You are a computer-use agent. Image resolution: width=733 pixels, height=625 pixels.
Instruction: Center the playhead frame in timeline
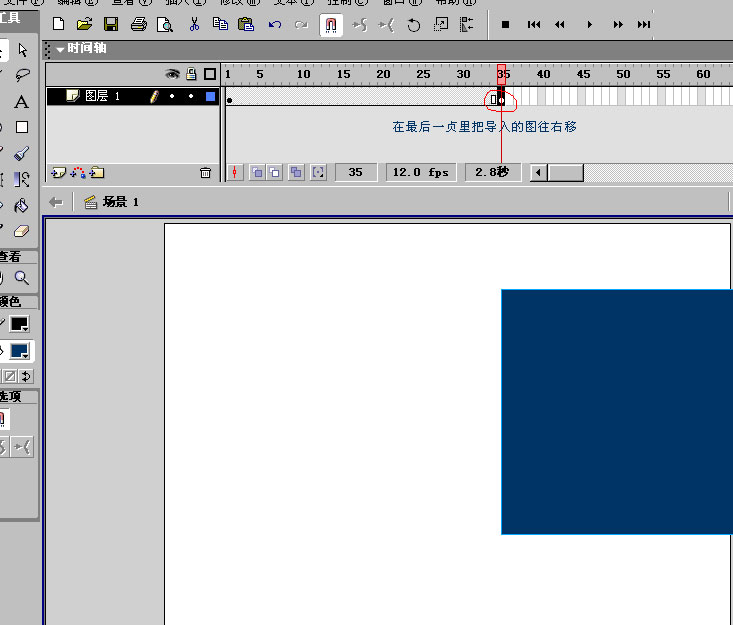coord(235,172)
